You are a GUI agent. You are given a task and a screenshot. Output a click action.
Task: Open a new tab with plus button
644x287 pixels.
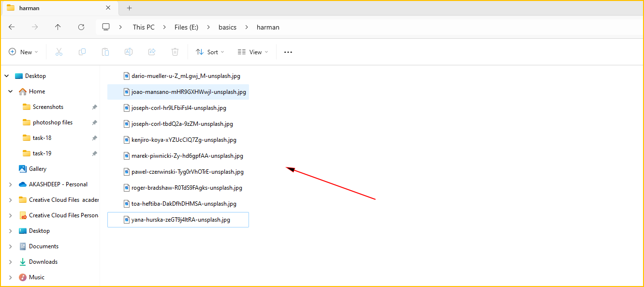click(129, 8)
